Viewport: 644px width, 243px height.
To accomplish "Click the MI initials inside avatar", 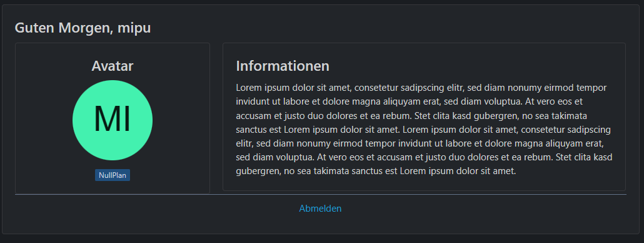I will 112,120.
